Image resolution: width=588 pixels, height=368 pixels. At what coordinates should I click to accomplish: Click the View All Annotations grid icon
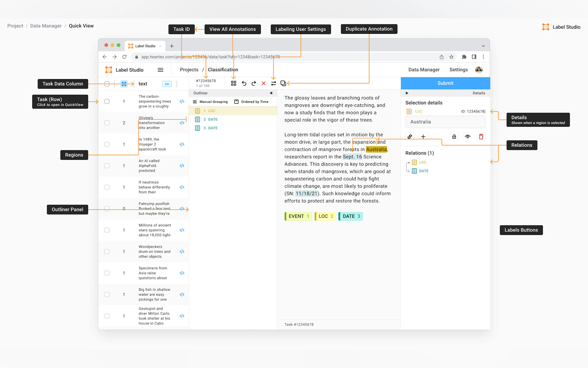tap(233, 83)
